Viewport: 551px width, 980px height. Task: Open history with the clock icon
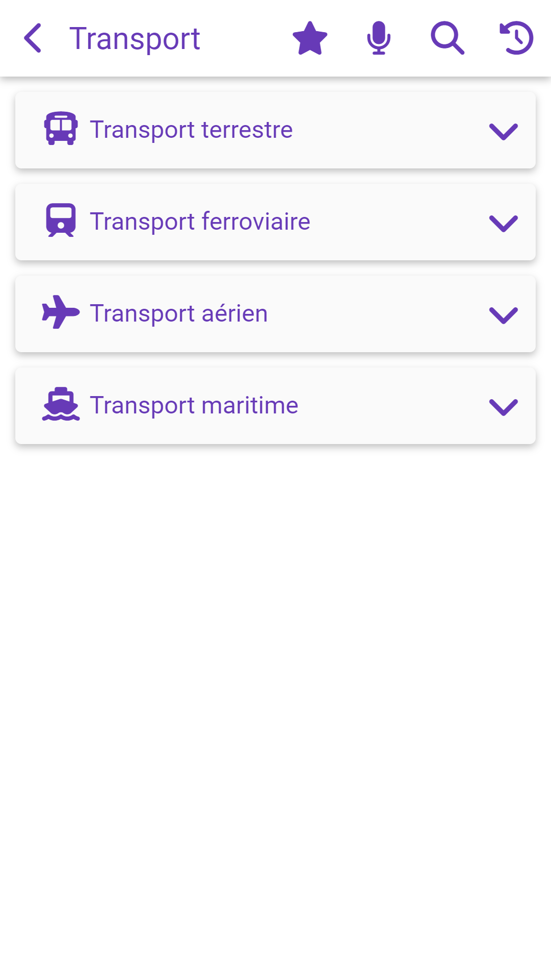pos(516,38)
